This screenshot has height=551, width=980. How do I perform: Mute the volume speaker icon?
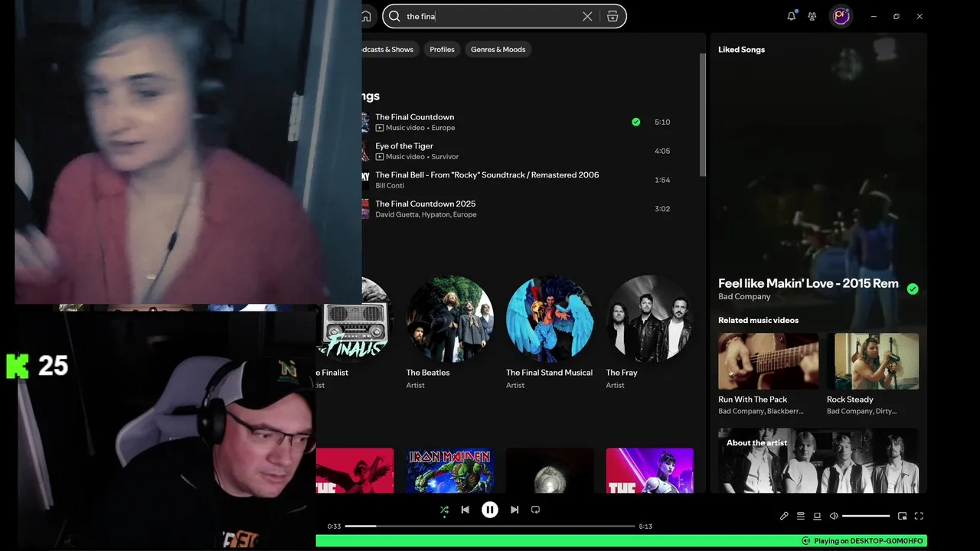click(834, 516)
